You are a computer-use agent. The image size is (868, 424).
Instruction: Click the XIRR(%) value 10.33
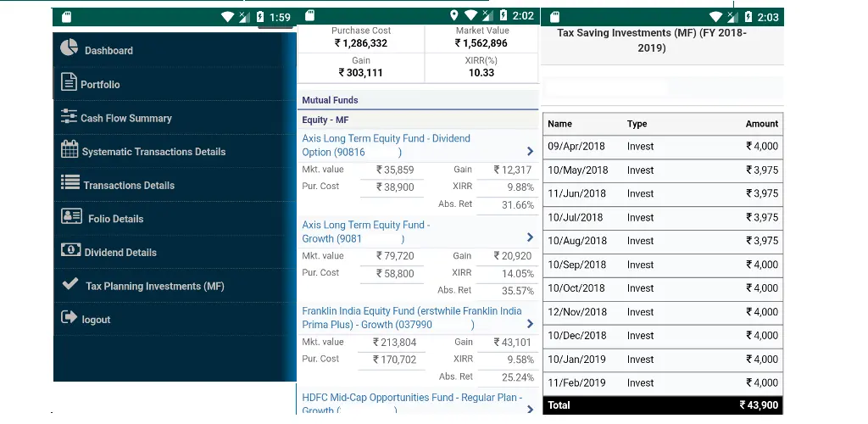pyautogui.click(x=481, y=73)
